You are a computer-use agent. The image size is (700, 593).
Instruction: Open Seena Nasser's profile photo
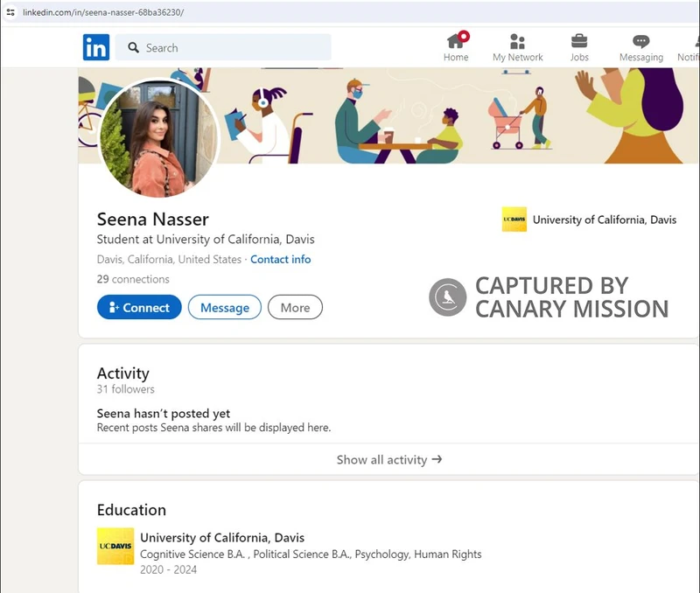(158, 138)
